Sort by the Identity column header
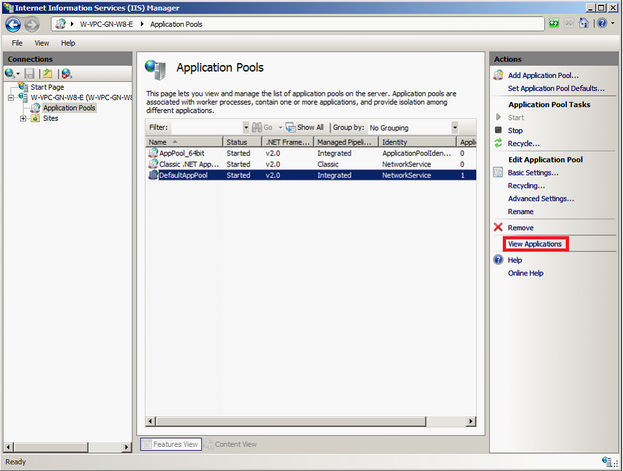The image size is (623, 471). [417, 142]
